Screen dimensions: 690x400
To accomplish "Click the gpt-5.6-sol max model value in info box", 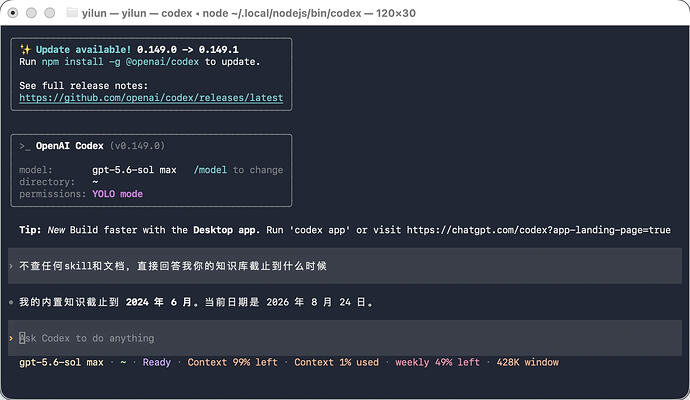I will point(134,170).
